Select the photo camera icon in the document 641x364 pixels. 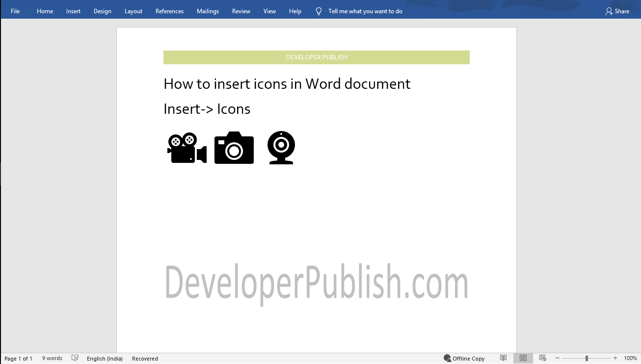tap(234, 148)
